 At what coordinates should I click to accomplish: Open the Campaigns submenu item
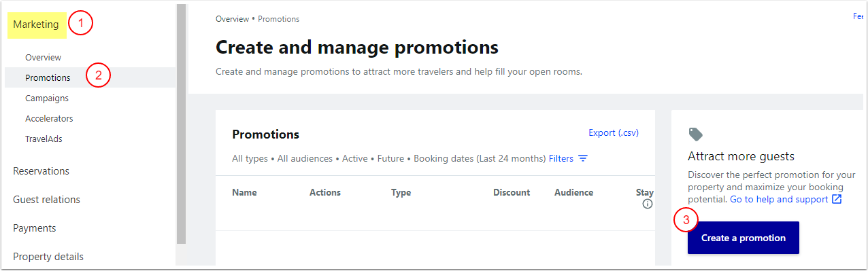[x=47, y=98]
